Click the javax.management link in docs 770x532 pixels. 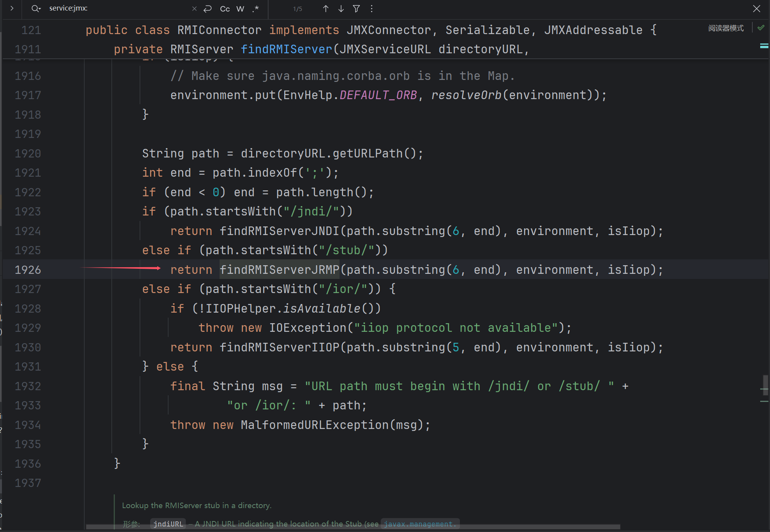tap(419, 524)
